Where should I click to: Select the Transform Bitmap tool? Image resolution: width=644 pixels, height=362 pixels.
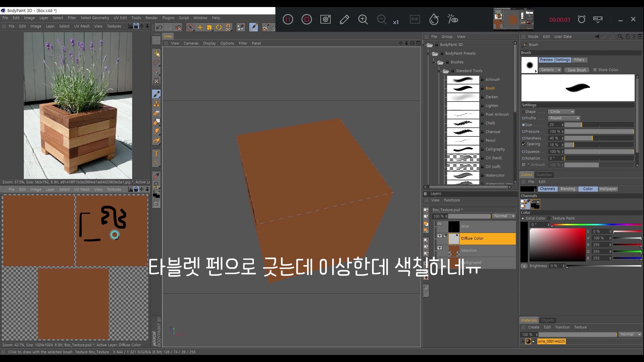(156, 81)
